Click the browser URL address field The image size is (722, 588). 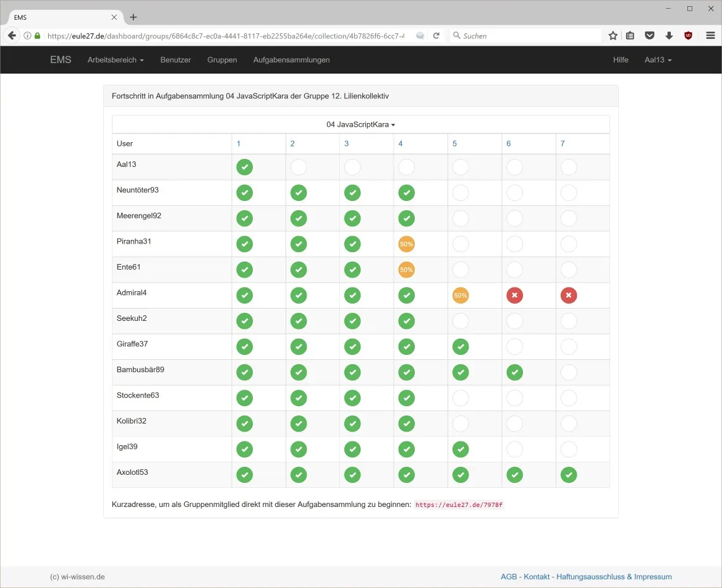226,35
